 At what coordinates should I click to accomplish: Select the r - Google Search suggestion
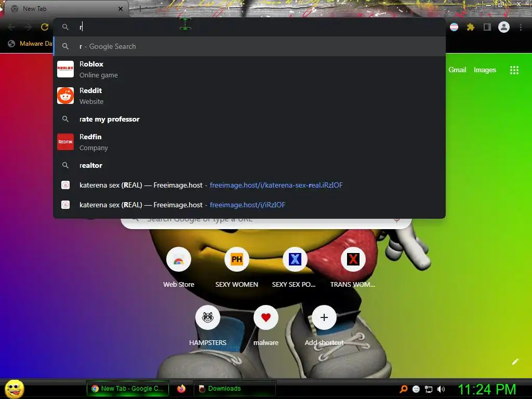pyautogui.click(x=249, y=46)
